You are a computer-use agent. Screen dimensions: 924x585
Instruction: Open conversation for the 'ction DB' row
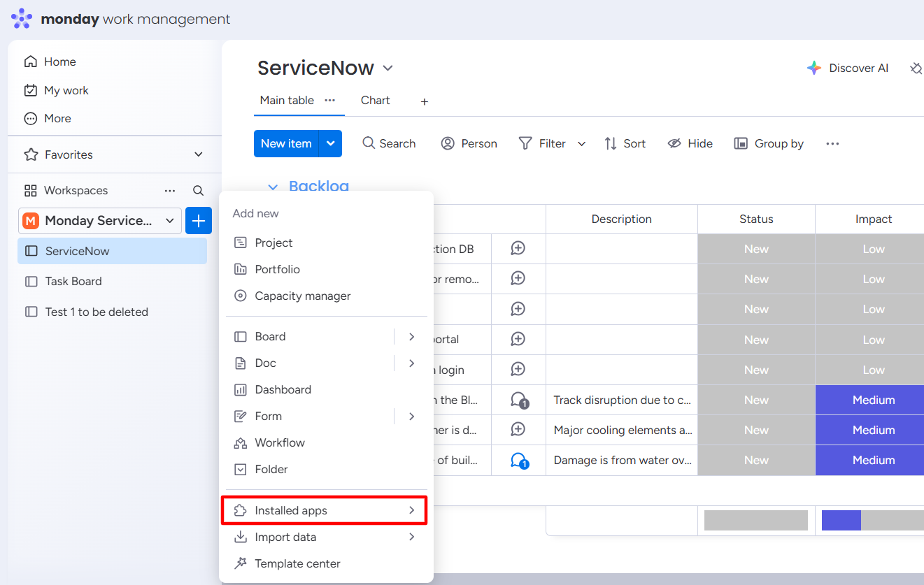(518, 248)
